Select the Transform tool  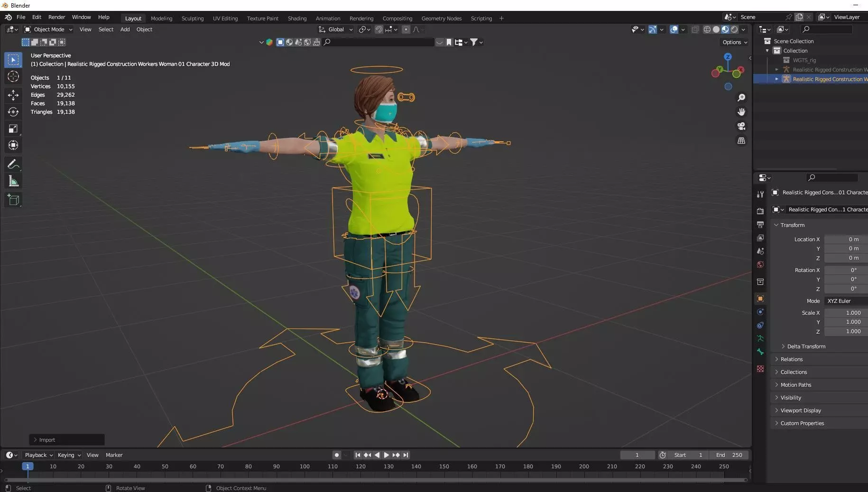pos(13,145)
